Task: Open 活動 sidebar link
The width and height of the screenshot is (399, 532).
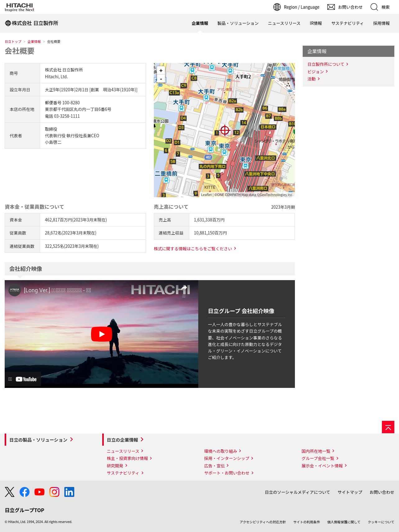Action: pos(314,79)
